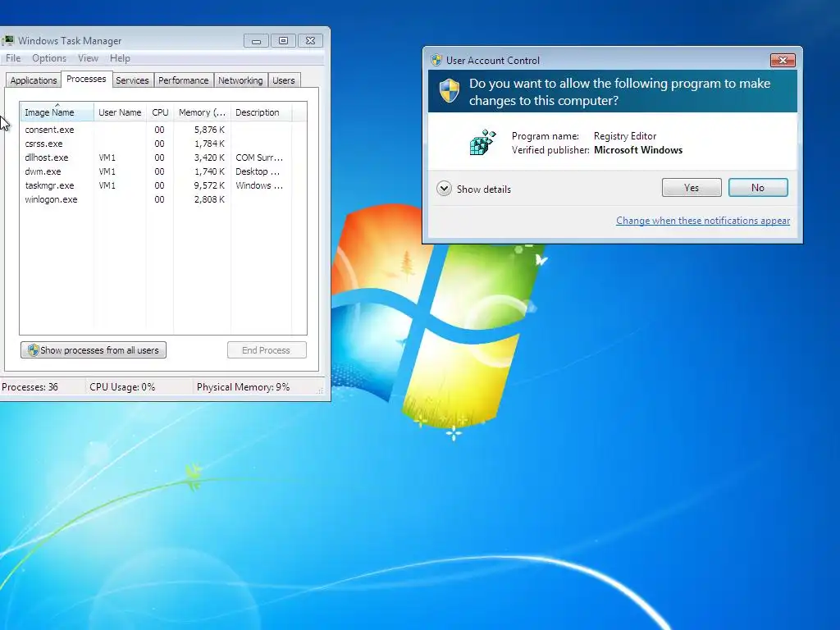Viewport: 840px width, 630px height.
Task: Switch to the Performance tab
Action: point(183,80)
